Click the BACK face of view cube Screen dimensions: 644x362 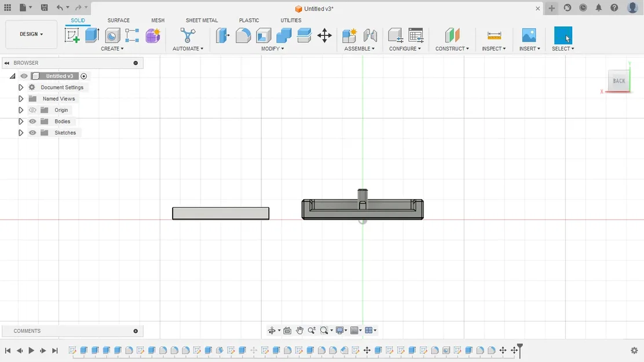coord(619,81)
